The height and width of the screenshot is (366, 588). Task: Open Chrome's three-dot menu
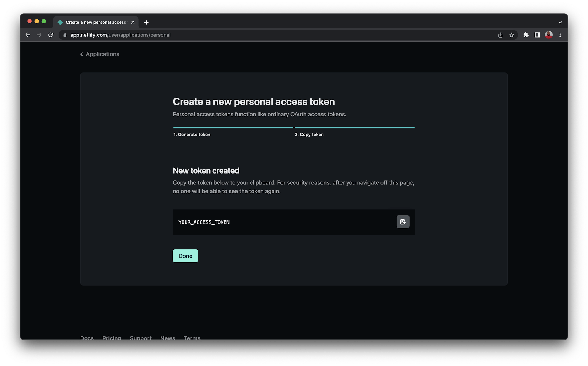click(560, 35)
